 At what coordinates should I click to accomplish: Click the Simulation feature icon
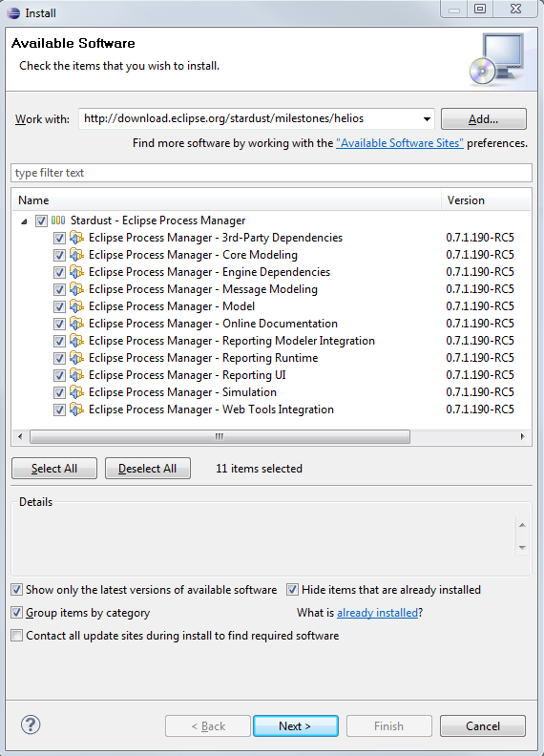[76, 392]
